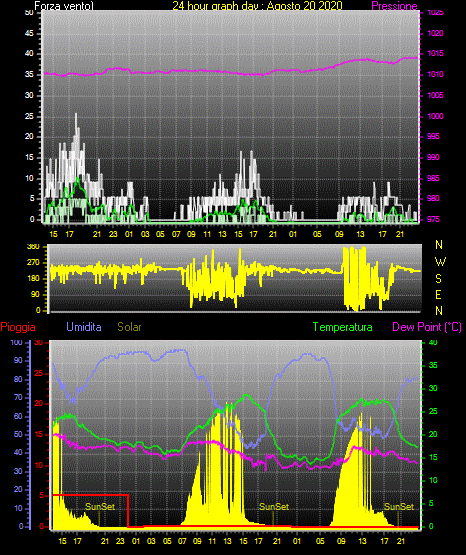This screenshot has height=555, width=466.
Task: Click the 25 wind speed axis value
Action: click(29, 116)
